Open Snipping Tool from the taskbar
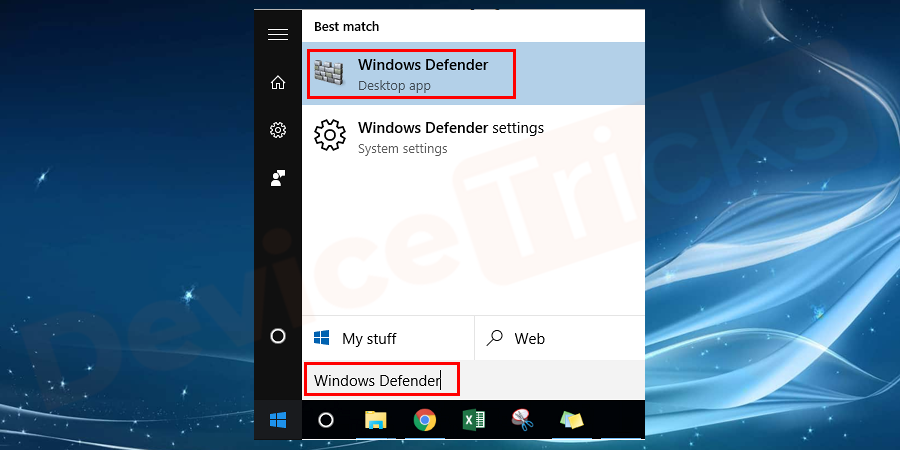 523,420
